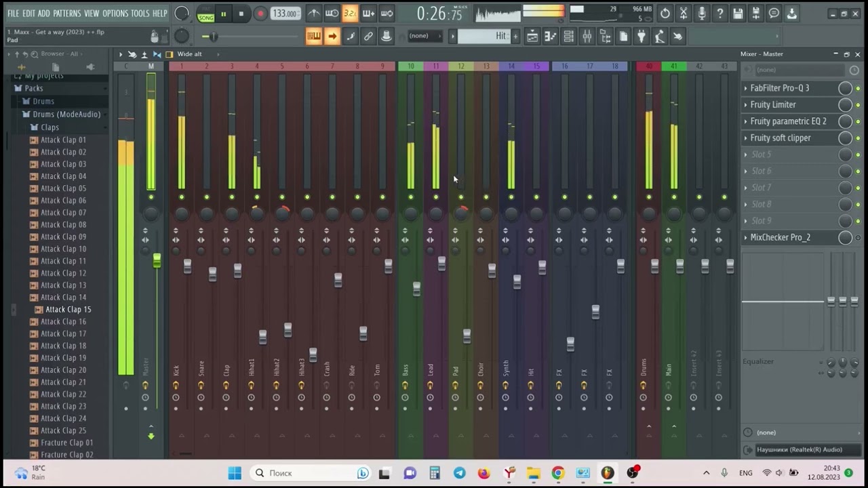Image resolution: width=868 pixels, height=488 pixels.
Task: Toggle the Mixer window icon
Action: [x=587, y=37]
